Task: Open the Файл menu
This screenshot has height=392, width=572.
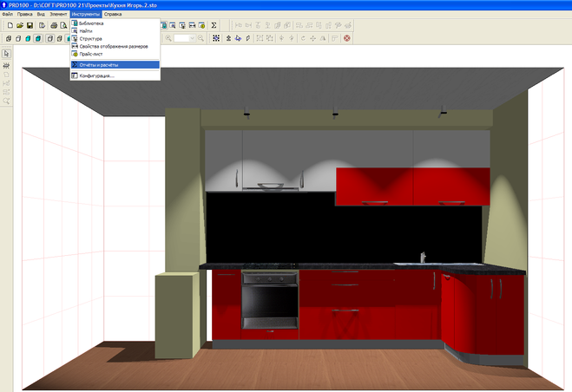Action: click(7, 14)
